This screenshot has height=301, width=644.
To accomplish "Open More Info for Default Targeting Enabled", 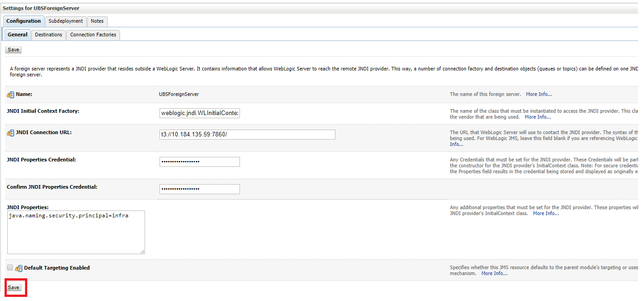I will [494, 274].
